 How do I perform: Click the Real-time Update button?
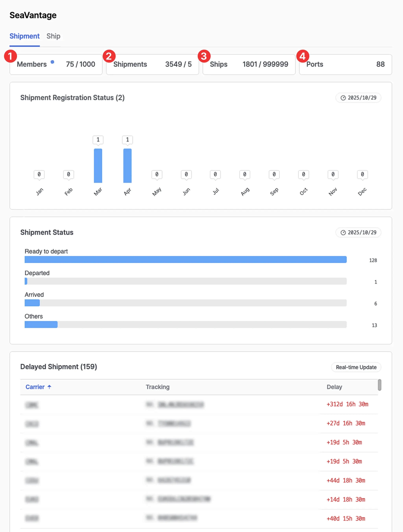(x=356, y=367)
